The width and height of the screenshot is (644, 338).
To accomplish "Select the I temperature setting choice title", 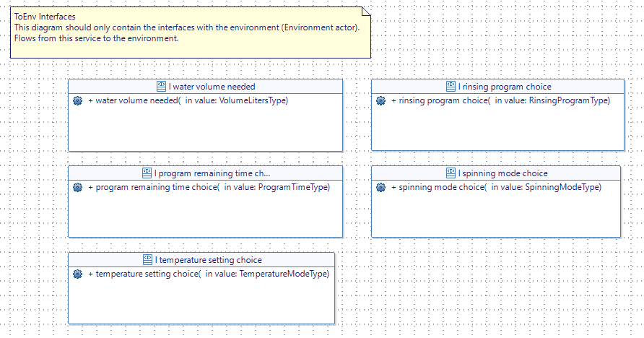I will tap(208, 260).
